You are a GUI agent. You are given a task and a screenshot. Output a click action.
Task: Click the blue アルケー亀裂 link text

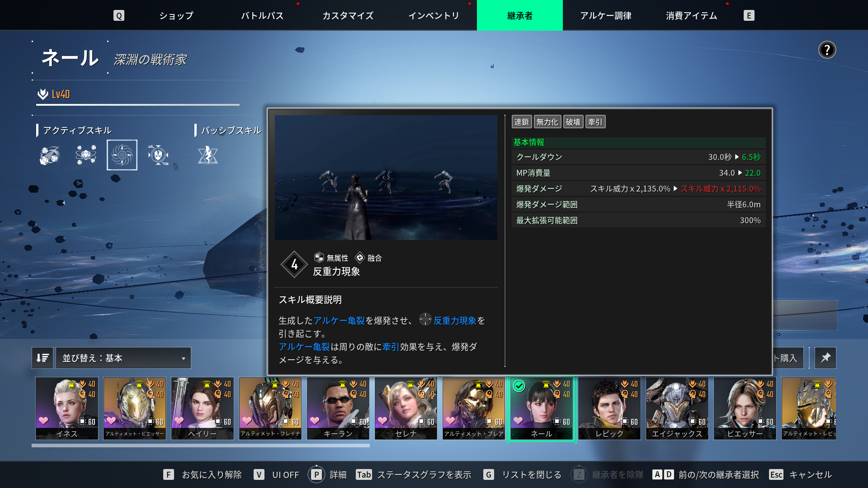(x=339, y=320)
